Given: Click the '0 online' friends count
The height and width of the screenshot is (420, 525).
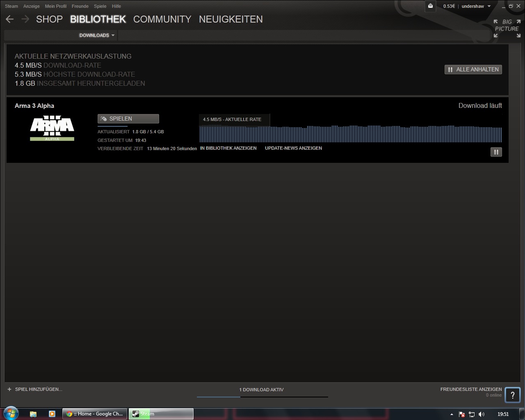Looking at the screenshot, I should (x=494, y=395).
